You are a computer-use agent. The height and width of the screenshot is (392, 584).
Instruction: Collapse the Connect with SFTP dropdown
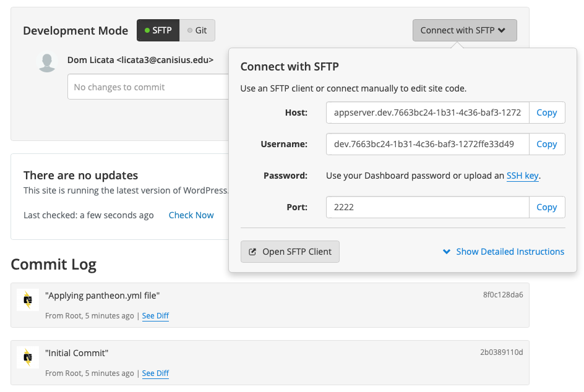[x=464, y=30]
